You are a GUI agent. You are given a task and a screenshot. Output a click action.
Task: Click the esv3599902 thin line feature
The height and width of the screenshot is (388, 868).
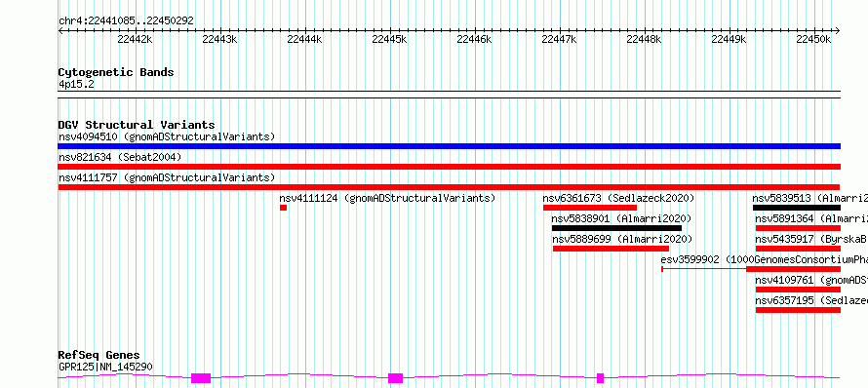pyautogui.click(x=703, y=269)
